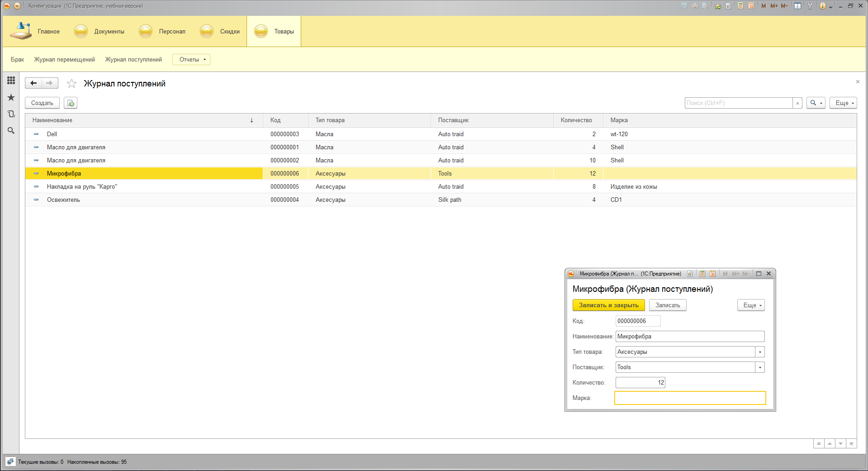Open the calendar in the Микрофибра dialog
The height and width of the screenshot is (471, 868).
click(712, 274)
